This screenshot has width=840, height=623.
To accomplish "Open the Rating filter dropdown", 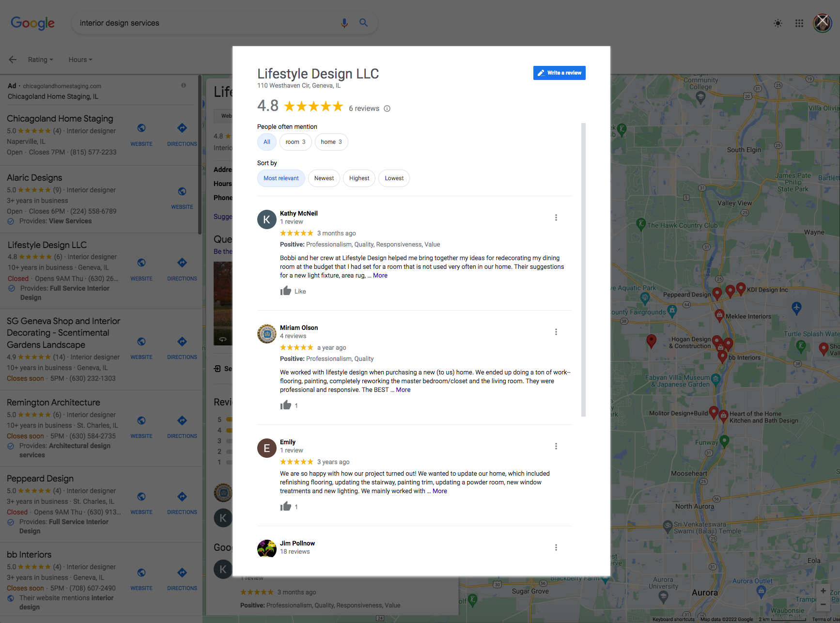I will tap(40, 60).
